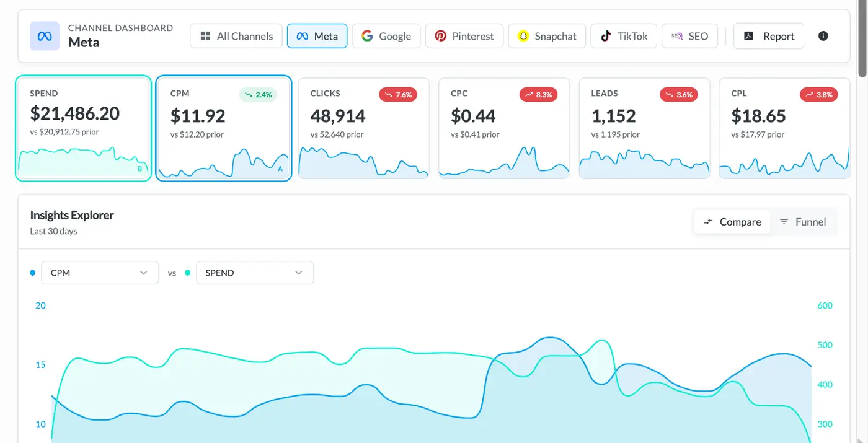Viewport: 868px width, 443px height.
Task: Click the teal SPEND series color dot
Action: 188,273
